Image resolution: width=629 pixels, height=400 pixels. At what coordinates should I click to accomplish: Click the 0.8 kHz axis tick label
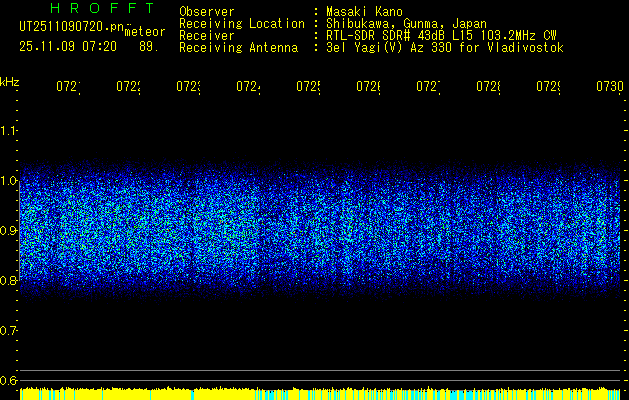tap(9, 280)
